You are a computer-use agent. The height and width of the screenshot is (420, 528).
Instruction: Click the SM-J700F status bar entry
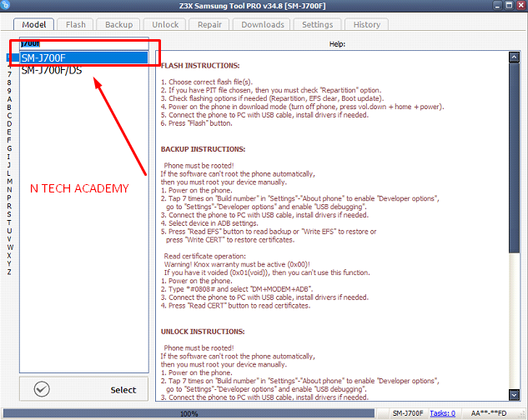tap(407, 413)
